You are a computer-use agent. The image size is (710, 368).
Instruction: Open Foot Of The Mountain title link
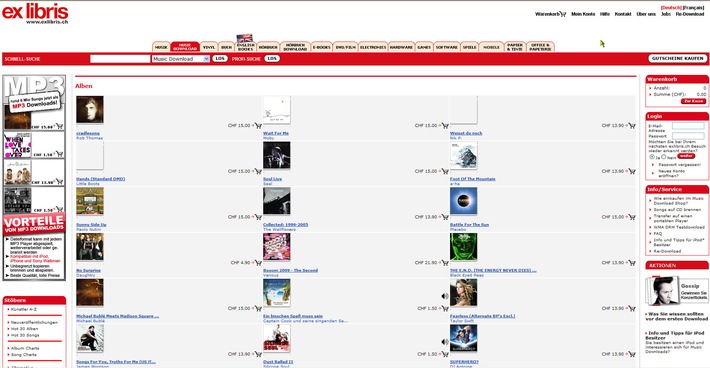click(472, 179)
